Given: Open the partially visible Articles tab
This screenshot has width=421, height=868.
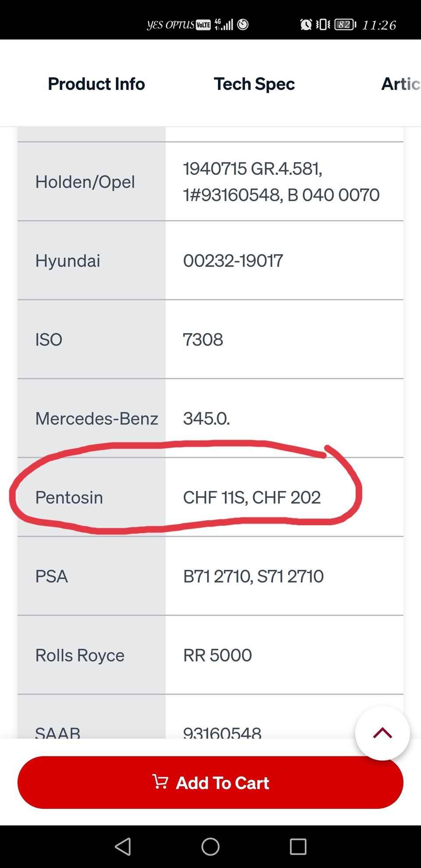Looking at the screenshot, I should click(400, 84).
